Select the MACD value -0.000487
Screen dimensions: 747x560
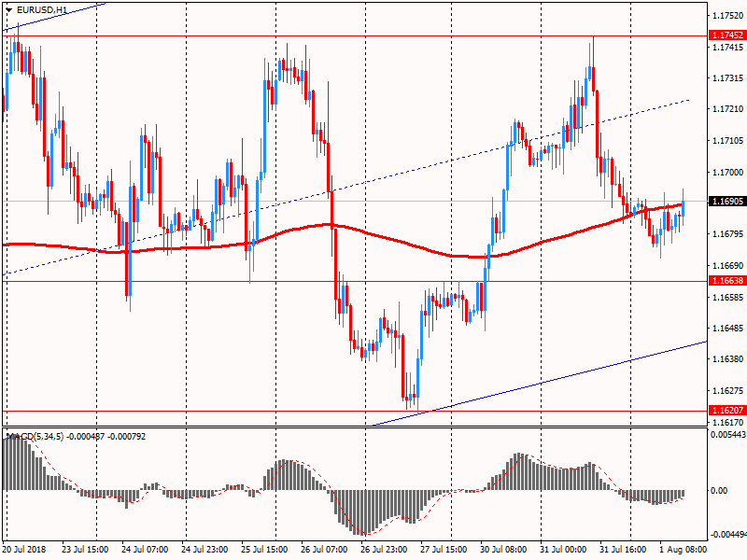click(x=85, y=436)
